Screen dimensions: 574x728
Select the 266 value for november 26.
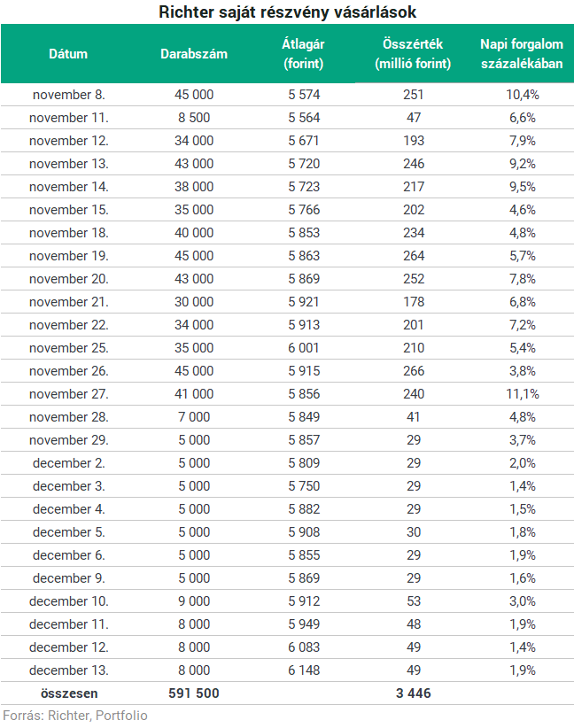(x=414, y=371)
